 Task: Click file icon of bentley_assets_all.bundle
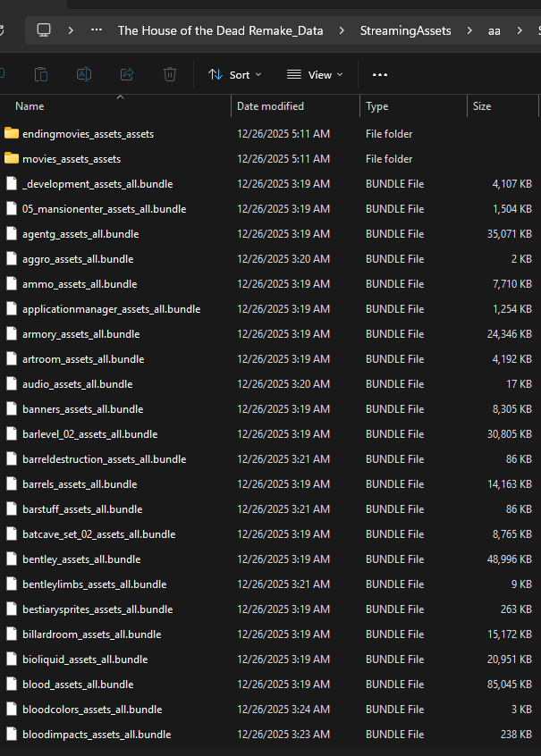click(x=12, y=559)
